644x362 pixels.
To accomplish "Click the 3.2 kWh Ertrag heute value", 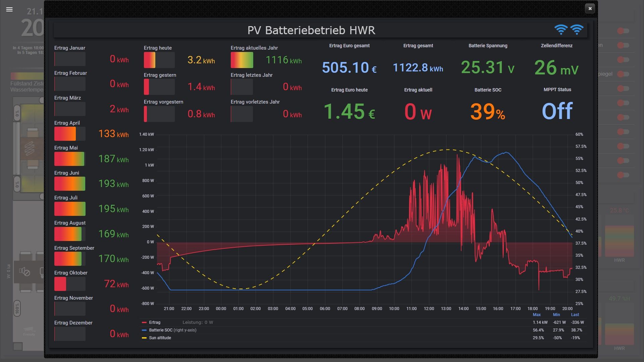I will tap(201, 60).
